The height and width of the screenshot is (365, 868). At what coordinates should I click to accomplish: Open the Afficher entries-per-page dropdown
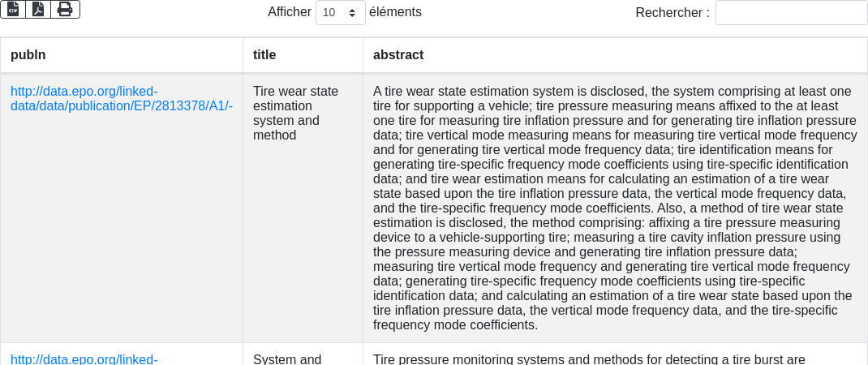[x=340, y=13]
